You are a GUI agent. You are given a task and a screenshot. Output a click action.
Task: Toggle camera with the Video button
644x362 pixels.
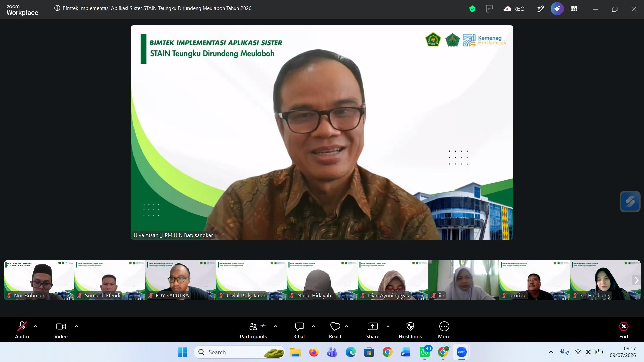click(x=61, y=330)
